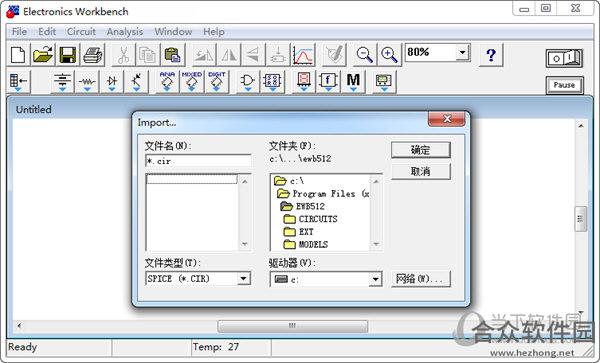This screenshot has height=363, width=600.
Task: Click the Pause simulation button
Action: click(564, 85)
